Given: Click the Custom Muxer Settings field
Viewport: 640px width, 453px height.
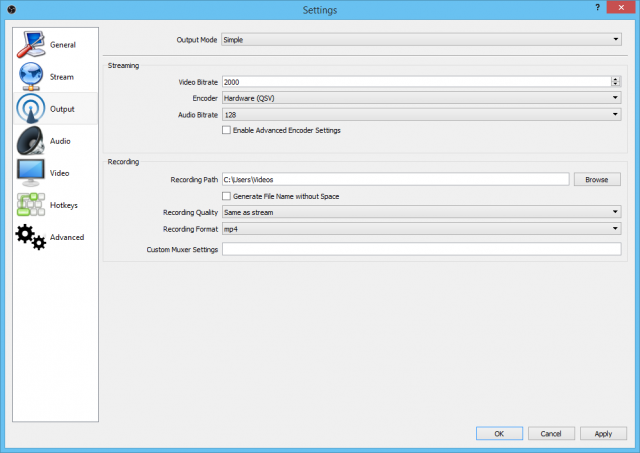Looking at the screenshot, I should tap(421, 249).
